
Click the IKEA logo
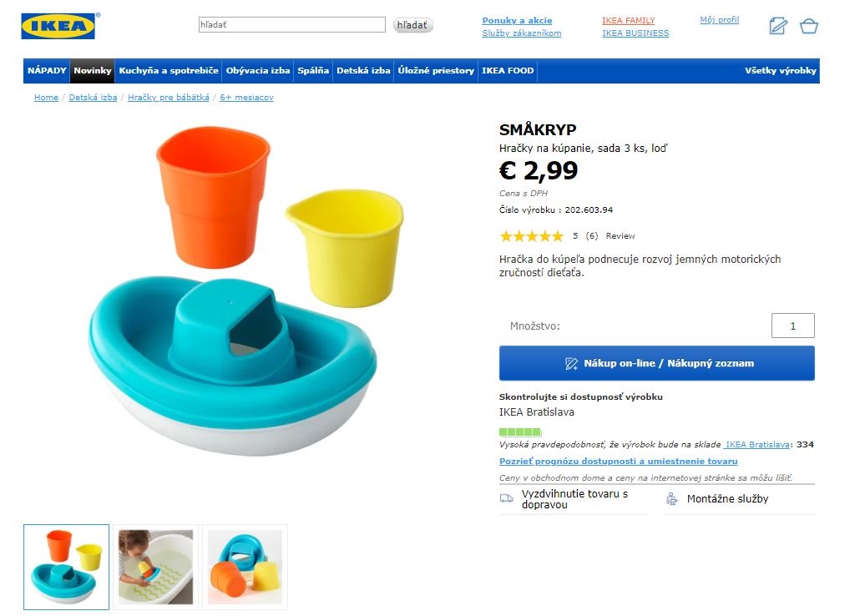[x=59, y=26]
